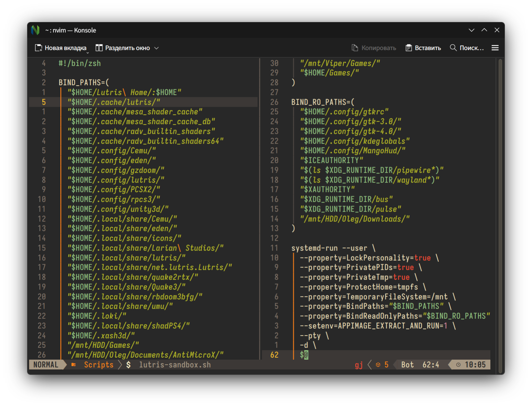This screenshot has height=407, width=532.
Task: Click the Neovim logo in the title bar
Action: (x=35, y=30)
